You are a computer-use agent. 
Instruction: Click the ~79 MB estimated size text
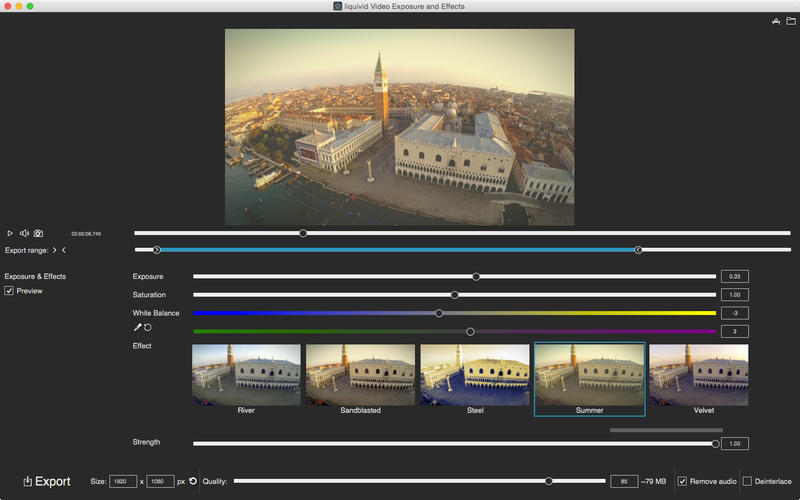pyautogui.click(x=654, y=481)
